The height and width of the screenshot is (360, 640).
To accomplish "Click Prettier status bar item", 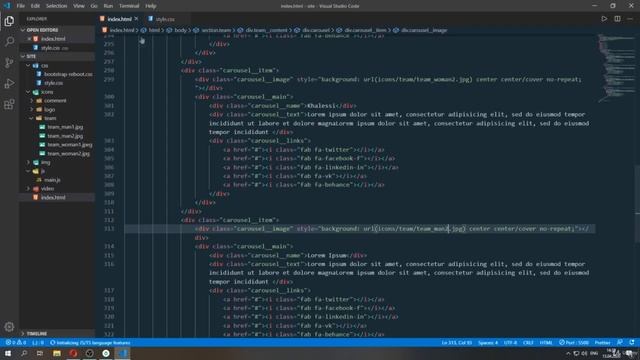I will [602, 342].
